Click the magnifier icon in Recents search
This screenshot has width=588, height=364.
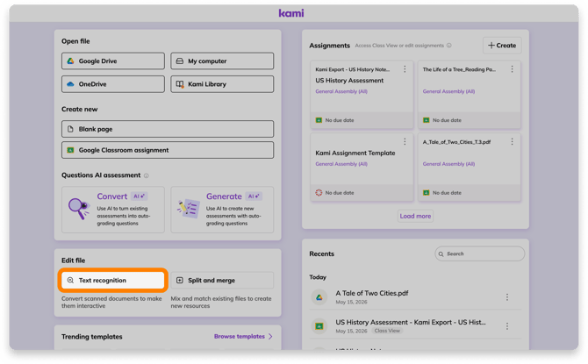[441, 253]
